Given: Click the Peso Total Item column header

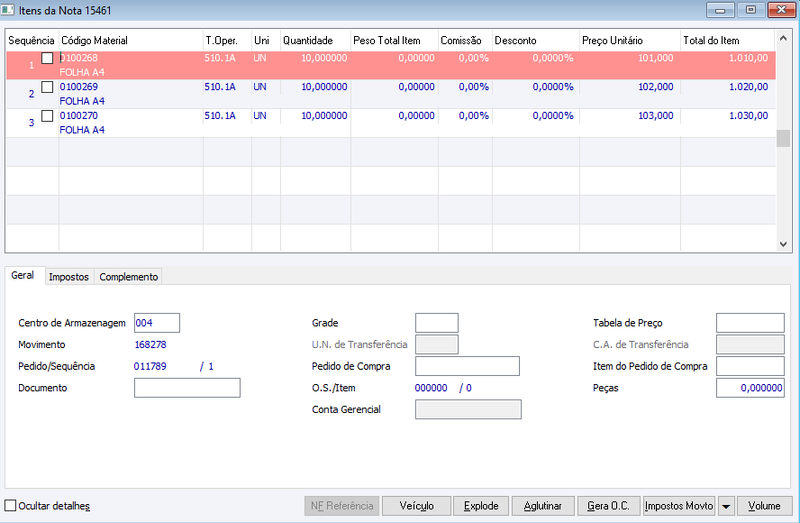Looking at the screenshot, I should point(394,40).
